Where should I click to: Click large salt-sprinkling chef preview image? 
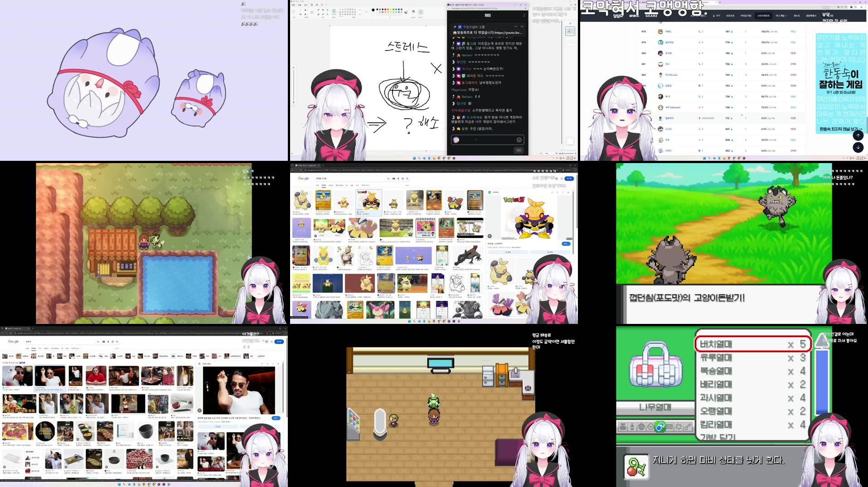point(239,391)
